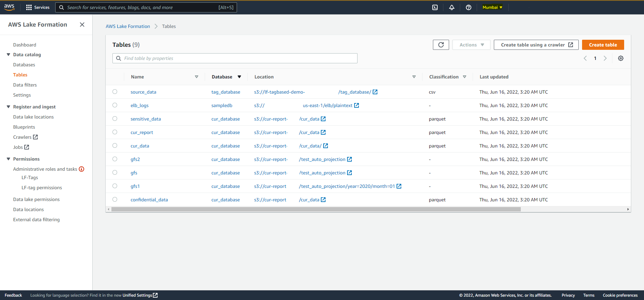Click the Create table button
Viewport: 644px width, 300px height.
[603, 45]
